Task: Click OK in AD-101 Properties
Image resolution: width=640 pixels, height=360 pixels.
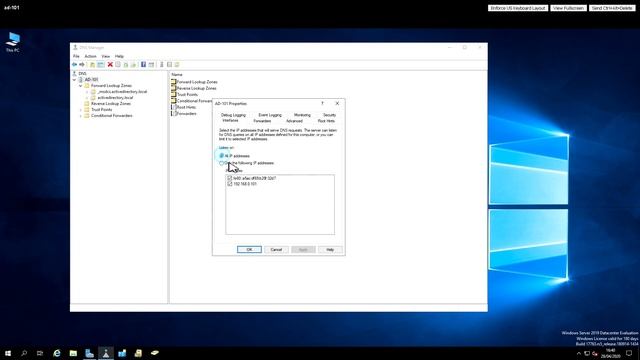Action: 249,249
